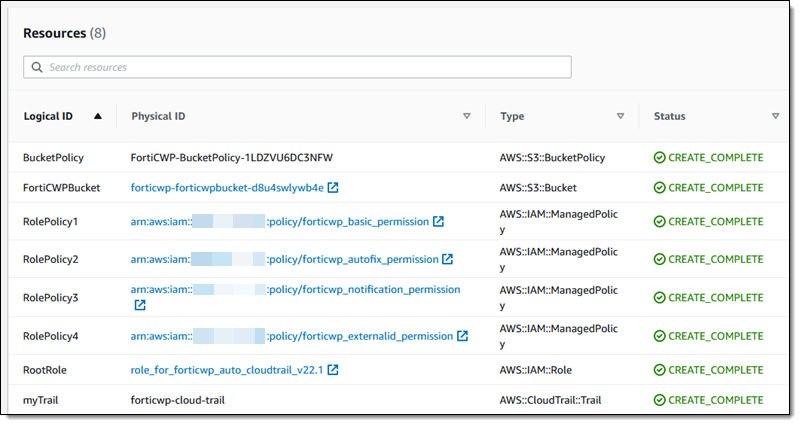This screenshot has width=800, height=425.
Task: Select the RootRole logical ID
Action: [x=44, y=370]
